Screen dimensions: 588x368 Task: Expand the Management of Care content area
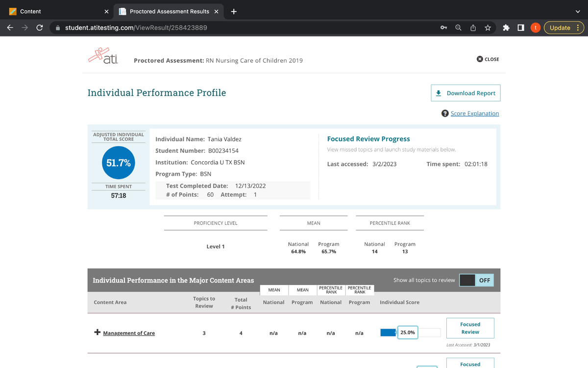pyautogui.click(x=97, y=332)
